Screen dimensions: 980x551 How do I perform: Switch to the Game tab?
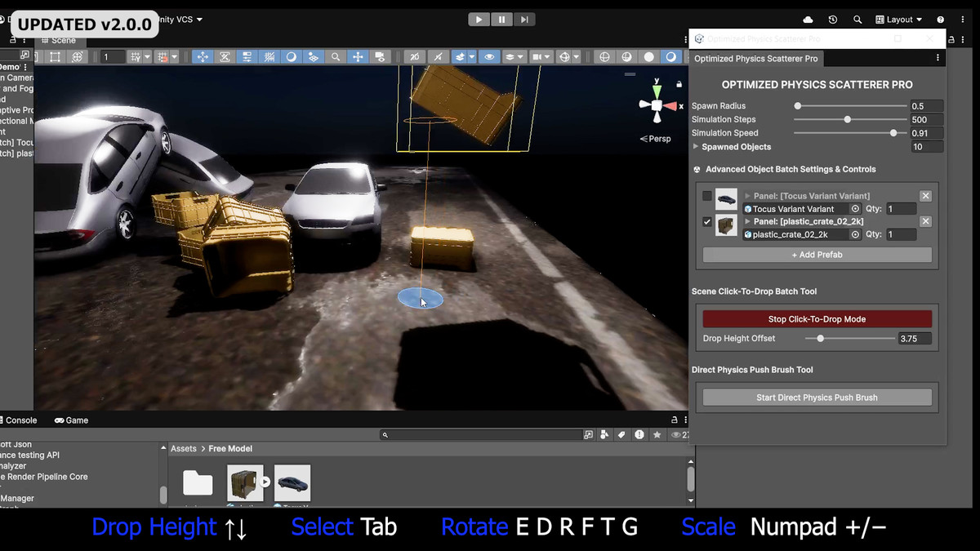(x=72, y=420)
